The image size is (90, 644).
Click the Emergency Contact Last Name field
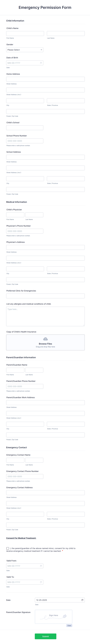point(34,460)
